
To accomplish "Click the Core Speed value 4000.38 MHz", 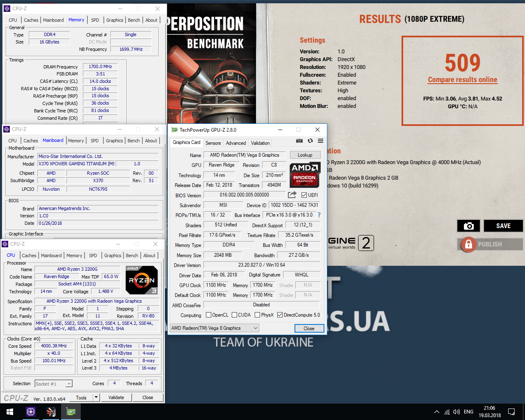I will pos(54,346).
